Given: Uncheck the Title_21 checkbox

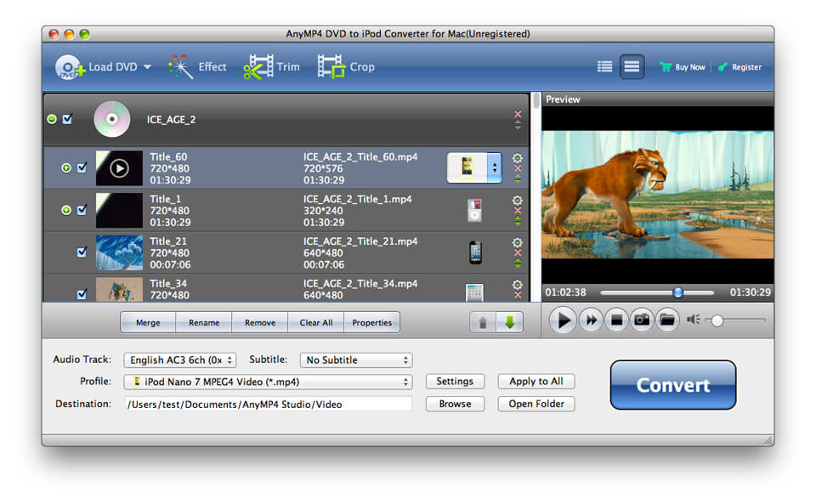Looking at the screenshot, I should click(x=82, y=252).
